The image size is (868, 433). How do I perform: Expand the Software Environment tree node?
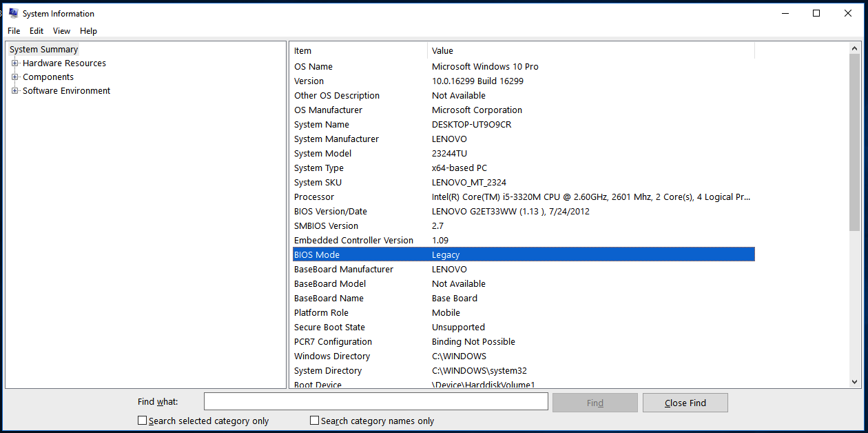[x=15, y=91]
